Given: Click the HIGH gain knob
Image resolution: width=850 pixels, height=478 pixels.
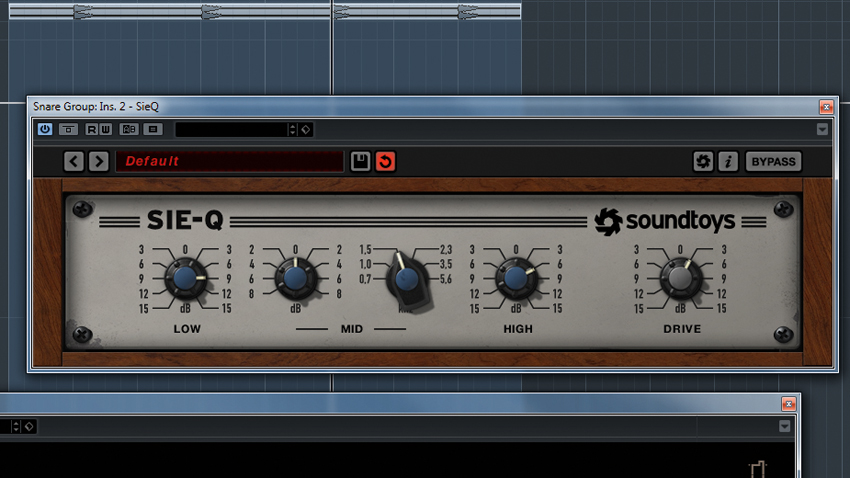Looking at the screenshot, I should [x=516, y=279].
